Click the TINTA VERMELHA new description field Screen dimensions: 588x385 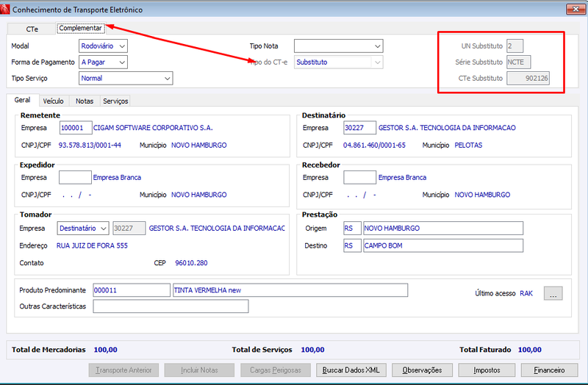pos(290,290)
